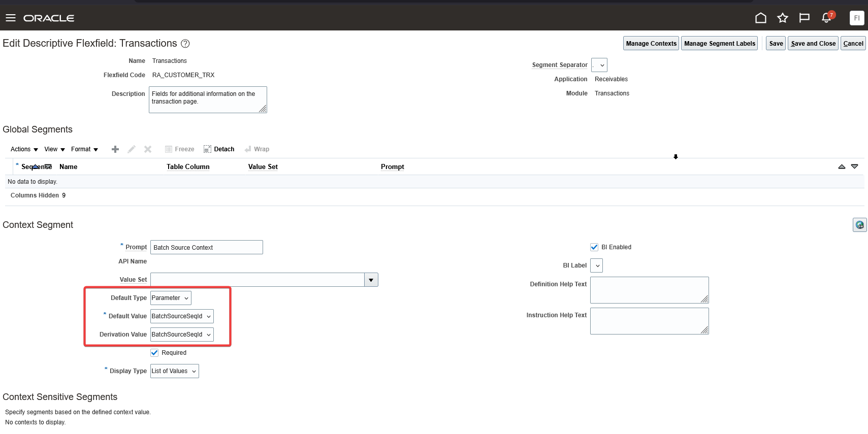The height and width of the screenshot is (434, 868).
Task: Click the Prompt input field
Action: click(x=207, y=247)
